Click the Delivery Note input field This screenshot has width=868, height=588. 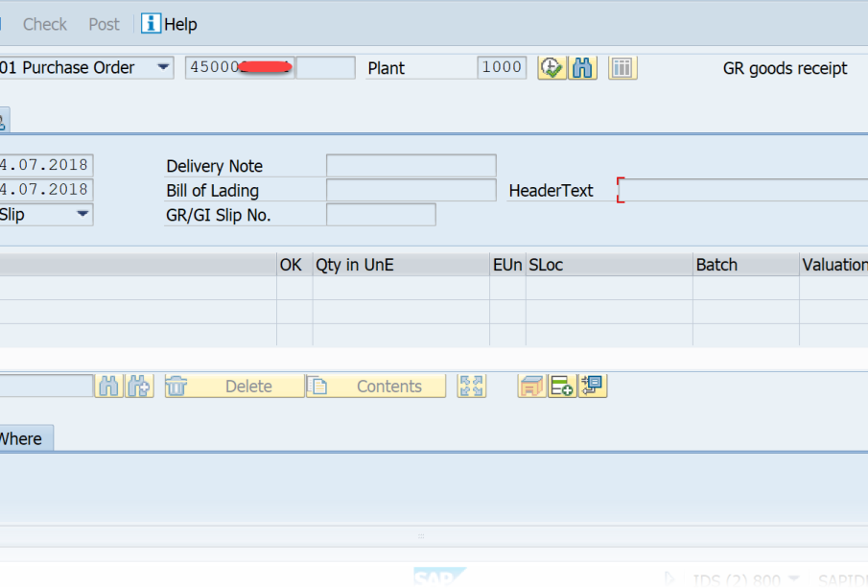(x=411, y=166)
